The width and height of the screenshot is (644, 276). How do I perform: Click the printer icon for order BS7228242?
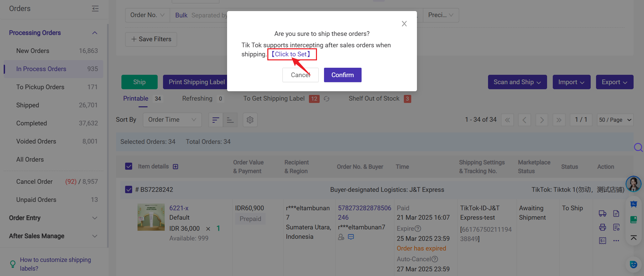pyautogui.click(x=602, y=227)
